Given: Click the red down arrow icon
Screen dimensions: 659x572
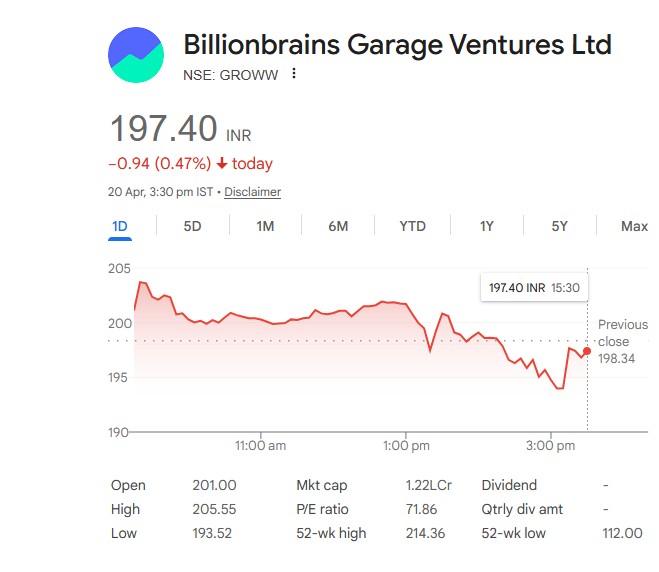Looking at the screenshot, I should (x=221, y=164).
